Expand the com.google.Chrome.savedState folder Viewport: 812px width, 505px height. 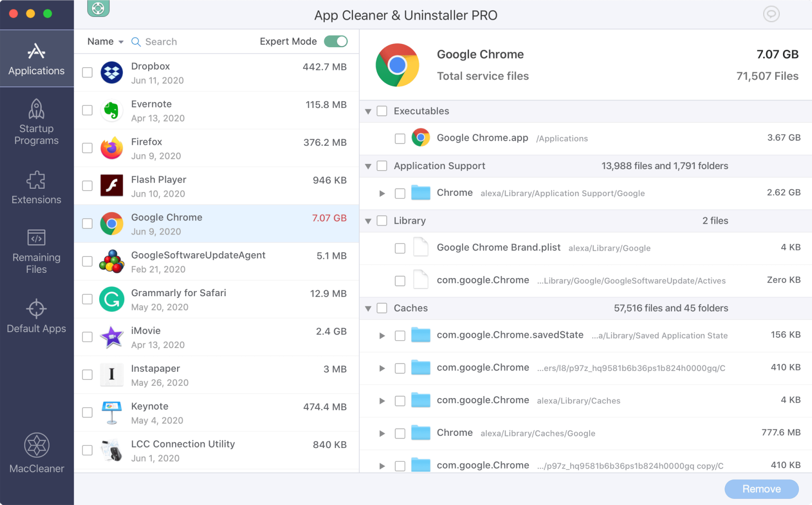[382, 336]
